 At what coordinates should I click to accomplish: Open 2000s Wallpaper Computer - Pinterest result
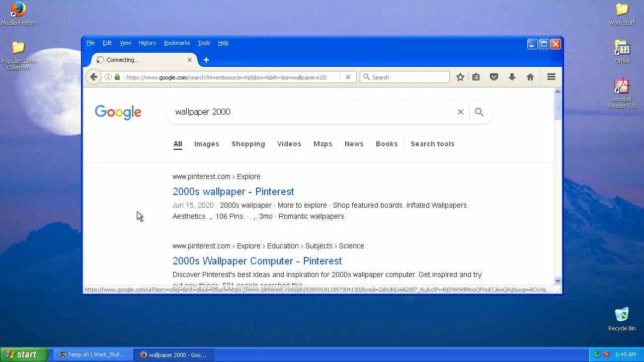click(x=257, y=261)
